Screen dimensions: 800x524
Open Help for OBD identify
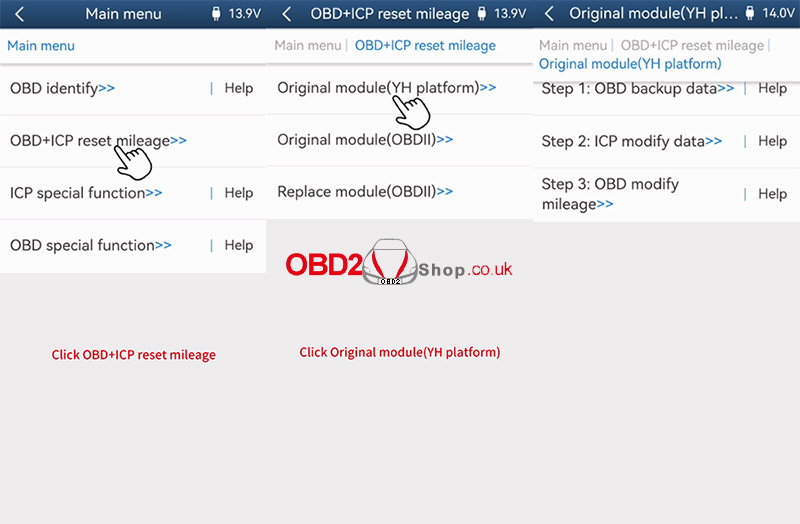pyautogui.click(x=238, y=88)
